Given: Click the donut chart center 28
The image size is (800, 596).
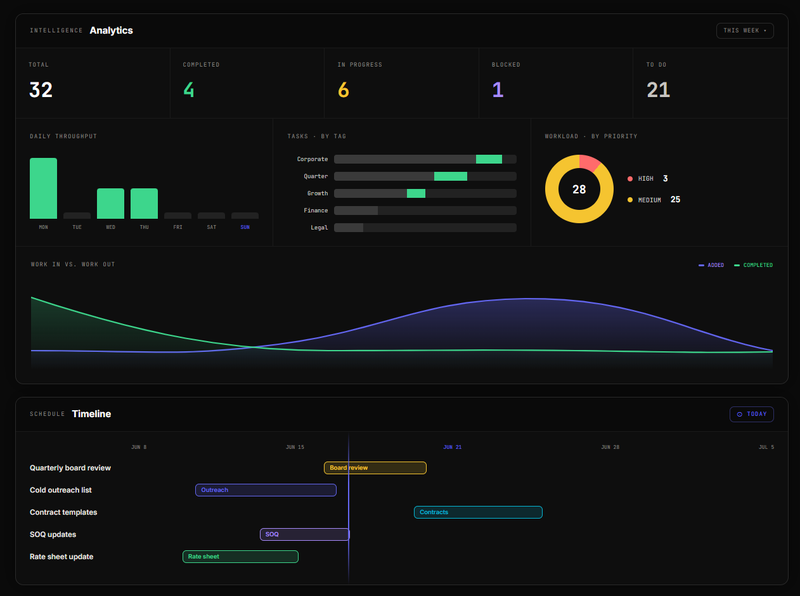Looking at the screenshot, I should pyautogui.click(x=579, y=189).
